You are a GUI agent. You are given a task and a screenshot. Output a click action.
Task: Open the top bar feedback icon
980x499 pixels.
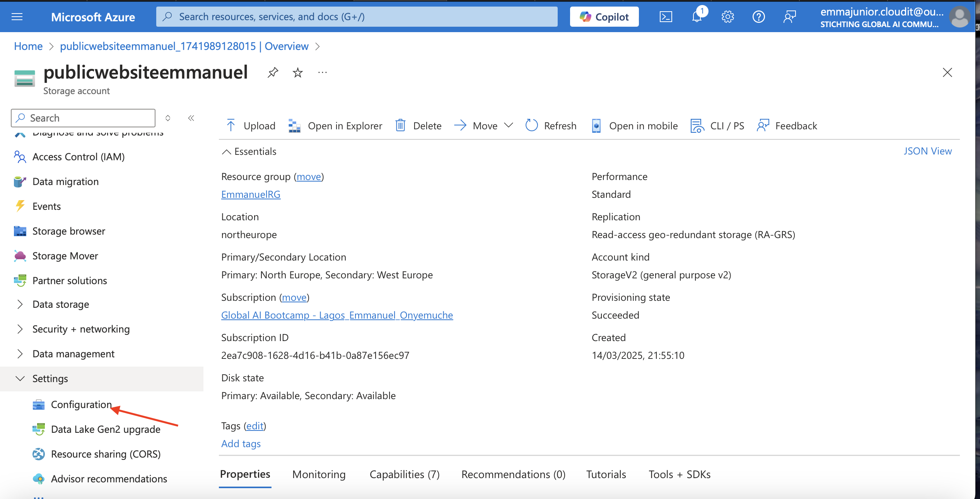point(790,17)
